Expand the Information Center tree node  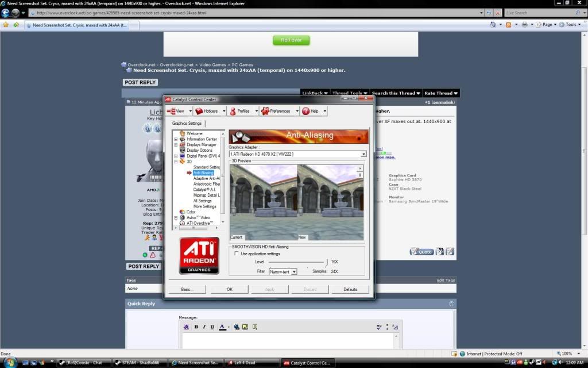(176, 139)
